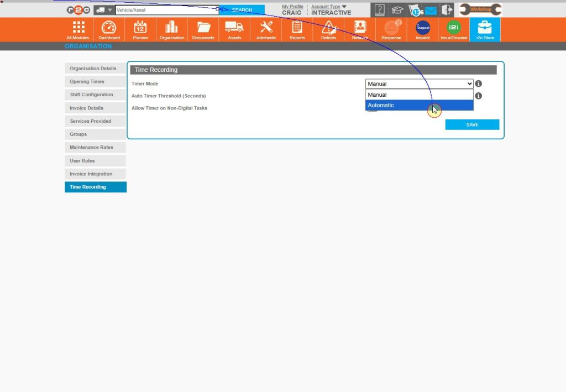This screenshot has height=392, width=566.
Task: Click the Time Recording panel header
Action: [313, 70]
